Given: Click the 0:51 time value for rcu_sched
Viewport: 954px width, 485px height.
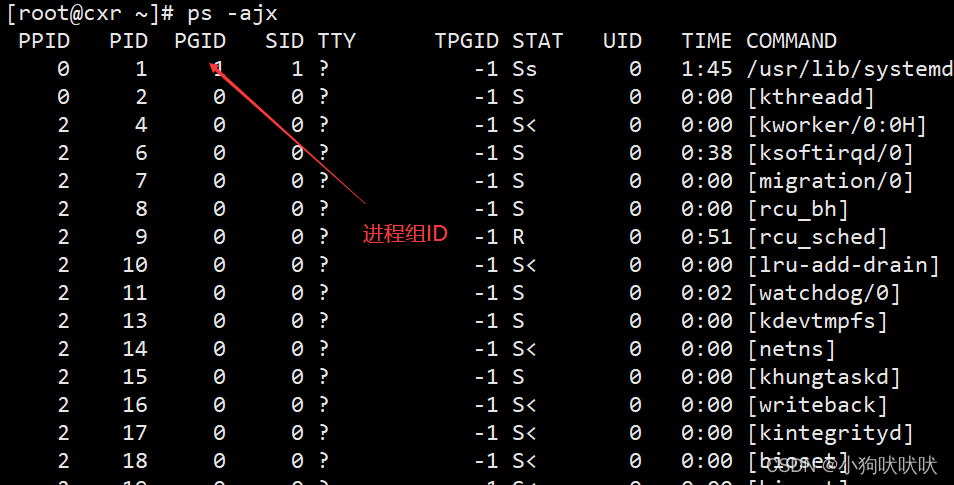Looking at the screenshot, I should 706,237.
